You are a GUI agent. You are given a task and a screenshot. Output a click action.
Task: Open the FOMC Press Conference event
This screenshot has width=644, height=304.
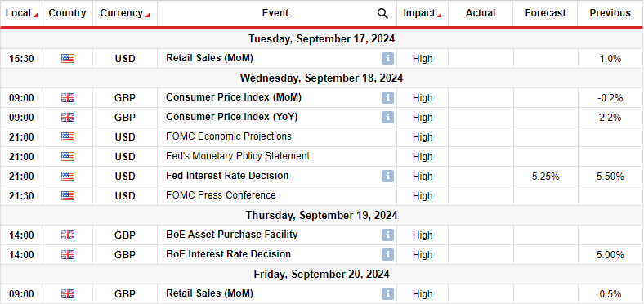pyautogui.click(x=221, y=195)
